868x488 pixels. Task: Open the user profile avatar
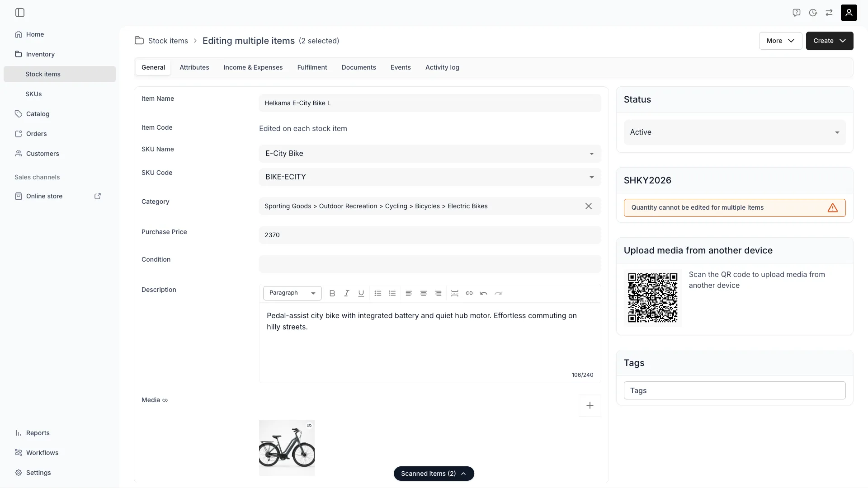click(849, 13)
